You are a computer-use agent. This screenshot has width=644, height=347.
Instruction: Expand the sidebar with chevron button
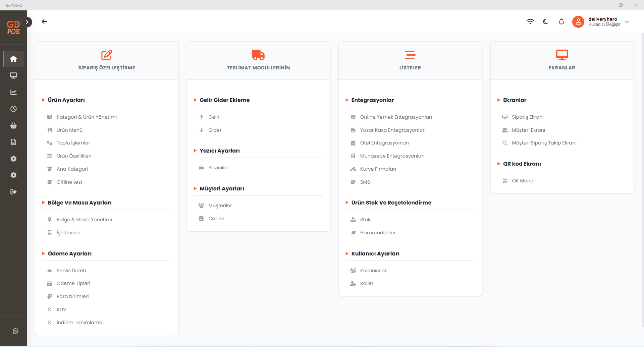point(27,22)
